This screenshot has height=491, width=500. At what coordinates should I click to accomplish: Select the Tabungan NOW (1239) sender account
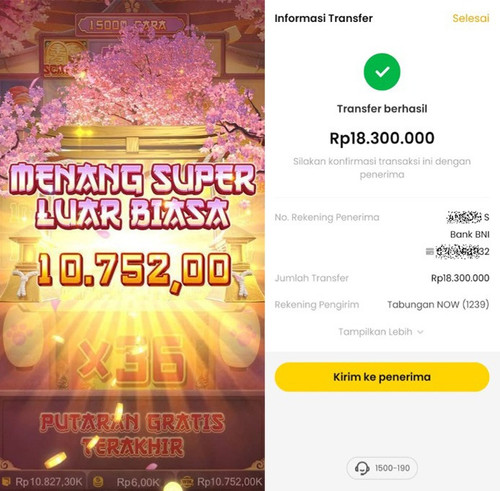(x=438, y=304)
